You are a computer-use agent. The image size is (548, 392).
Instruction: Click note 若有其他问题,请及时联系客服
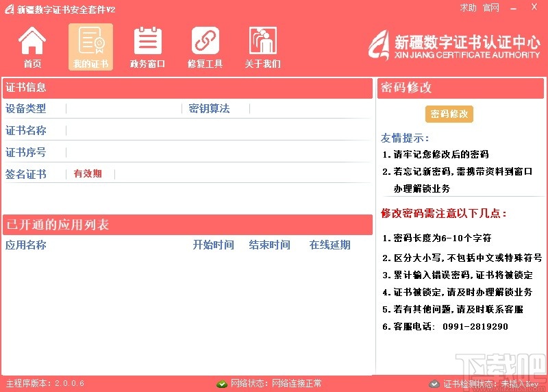pos(453,309)
